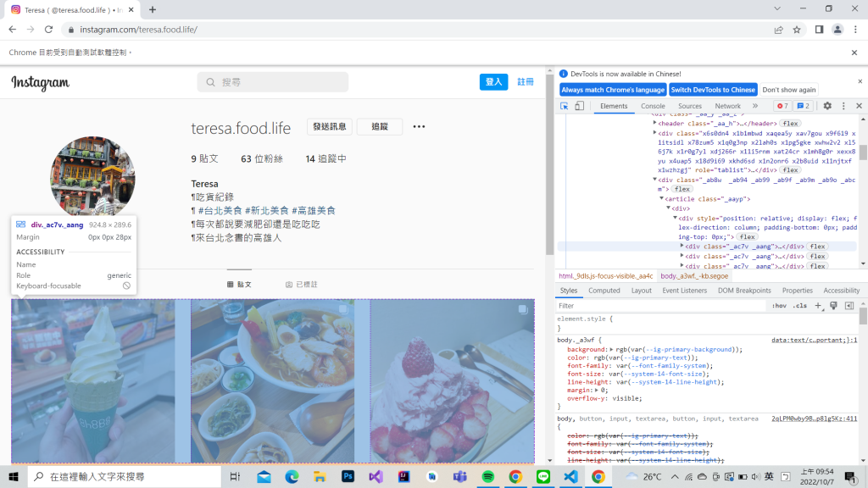Open the Layout tab

(641, 291)
